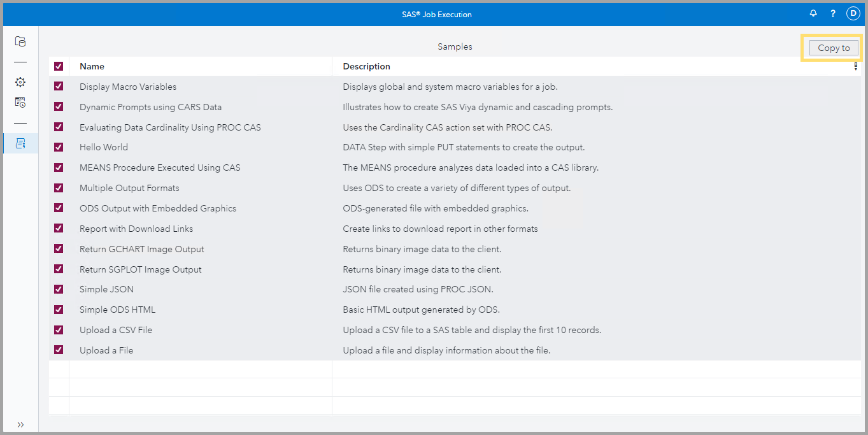Open the Multiple Output Formats sample
This screenshot has height=435, width=868.
click(x=129, y=188)
